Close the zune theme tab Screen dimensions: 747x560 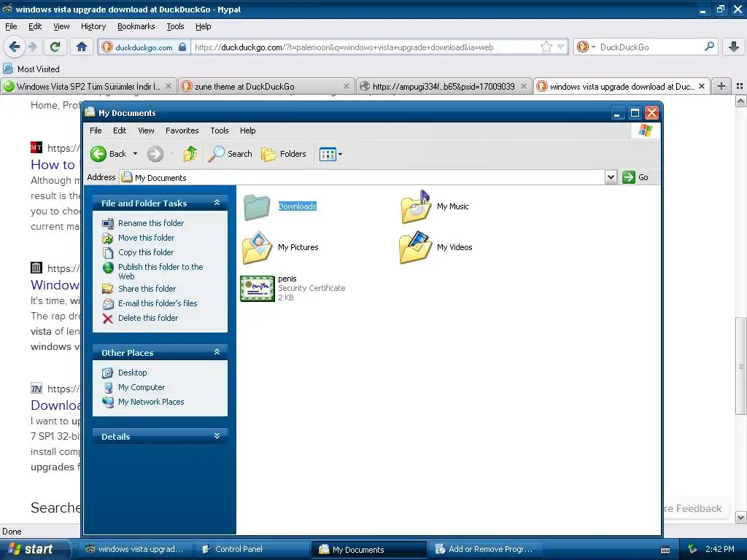[347, 86]
